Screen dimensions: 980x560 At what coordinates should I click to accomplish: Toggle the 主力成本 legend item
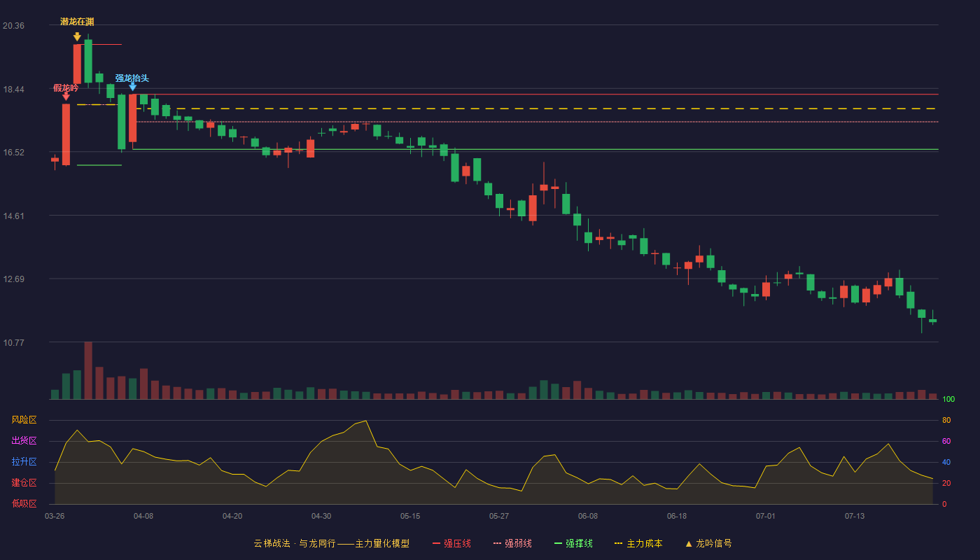coord(638,543)
